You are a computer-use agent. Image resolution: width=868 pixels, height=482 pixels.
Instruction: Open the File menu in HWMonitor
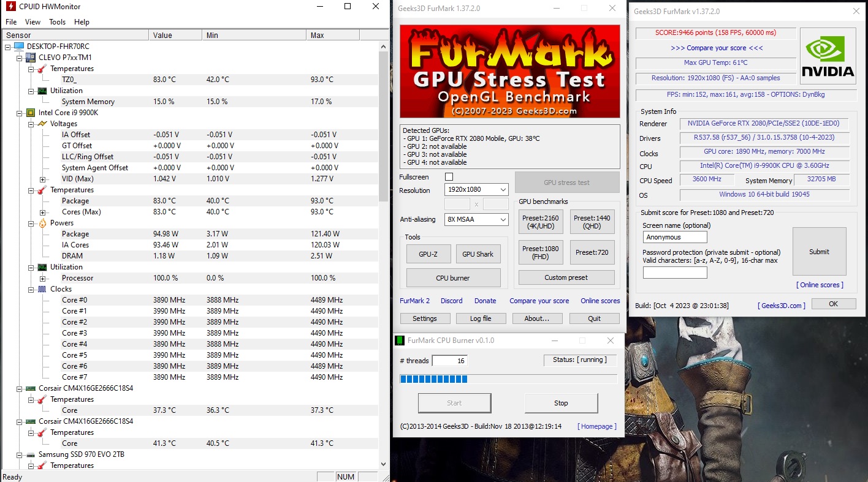[x=11, y=22]
